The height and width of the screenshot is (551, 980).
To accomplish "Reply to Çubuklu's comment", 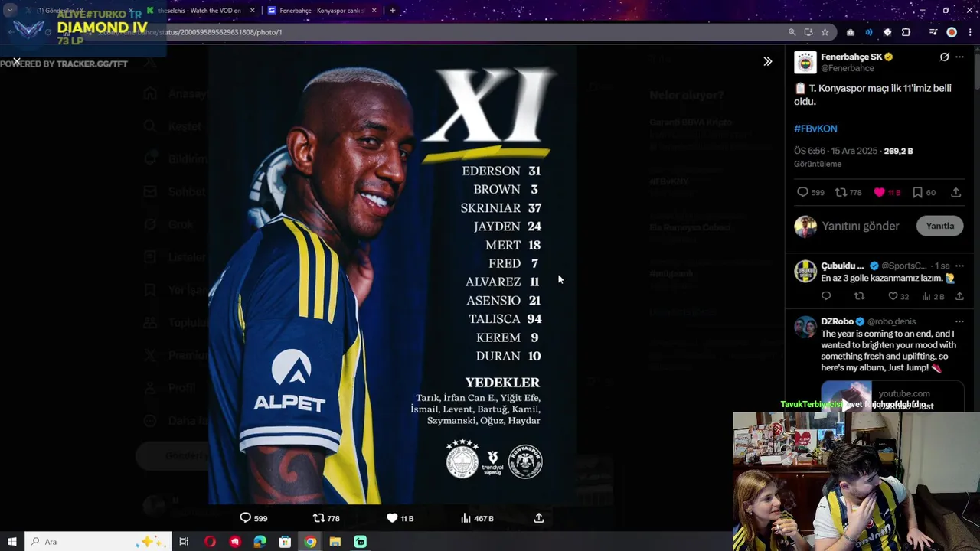I will pos(826,296).
